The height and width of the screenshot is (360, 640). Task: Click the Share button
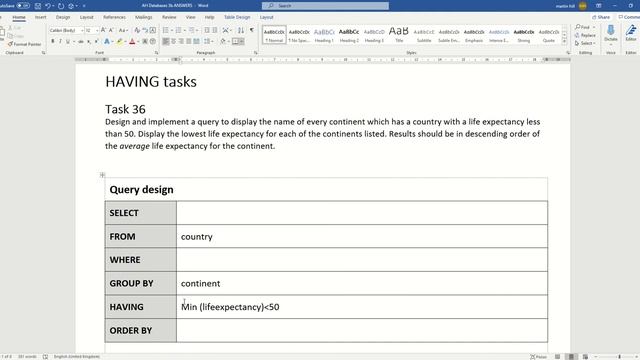pos(601,17)
